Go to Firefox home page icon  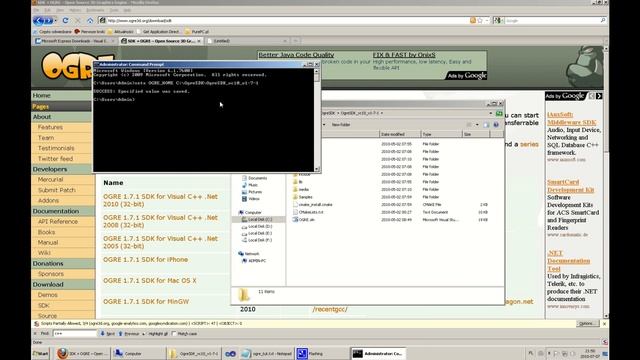point(90,20)
